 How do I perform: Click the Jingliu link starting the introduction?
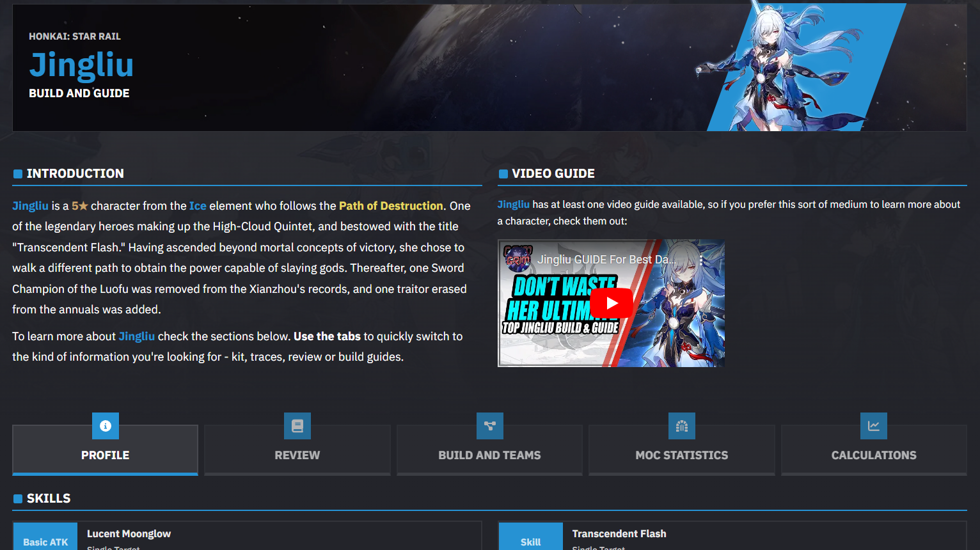tap(30, 206)
